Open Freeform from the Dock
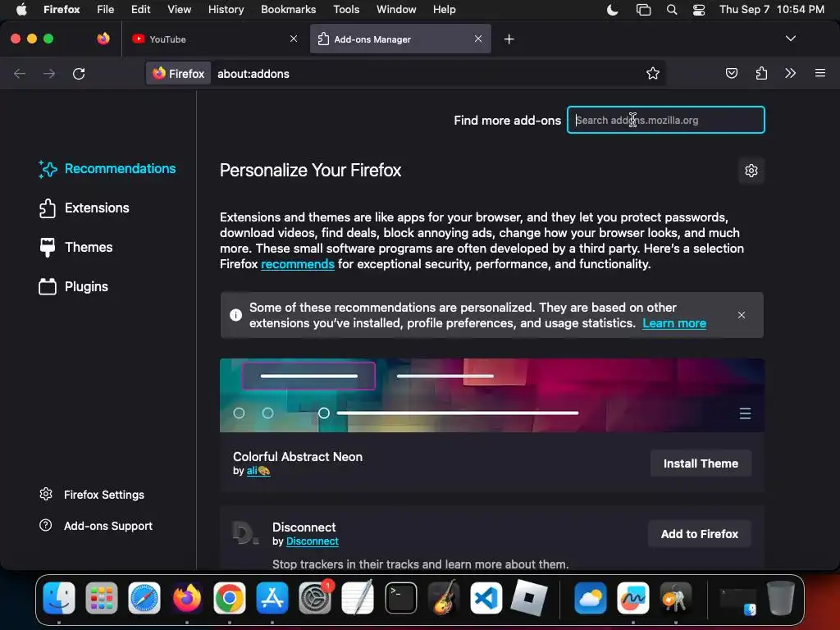 click(632, 597)
